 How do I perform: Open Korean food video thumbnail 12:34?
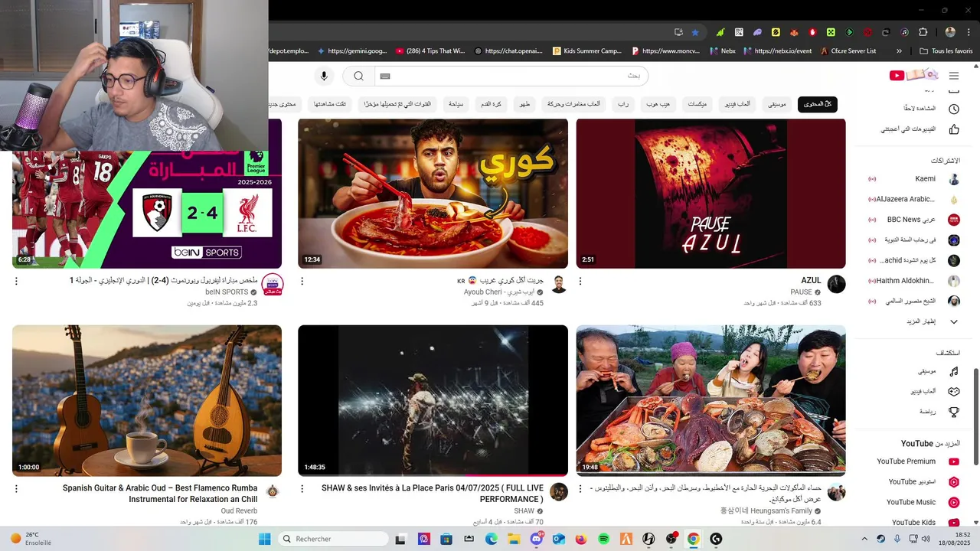433,194
